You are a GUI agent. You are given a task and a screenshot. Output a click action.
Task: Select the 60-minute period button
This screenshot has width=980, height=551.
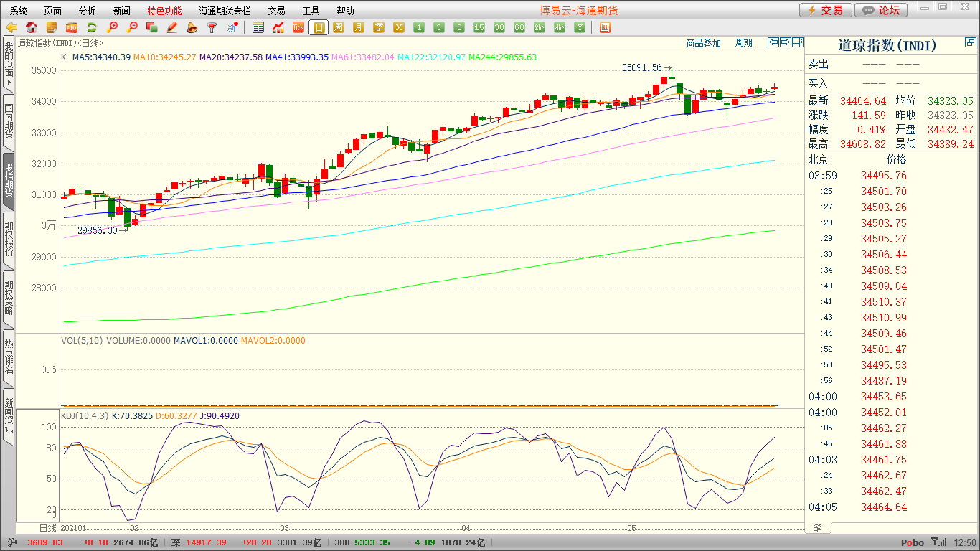[519, 27]
